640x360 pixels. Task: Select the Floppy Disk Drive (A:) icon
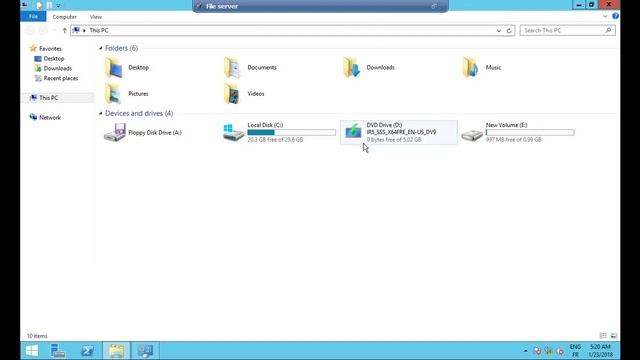pyautogui.click(x=115, y=132)
